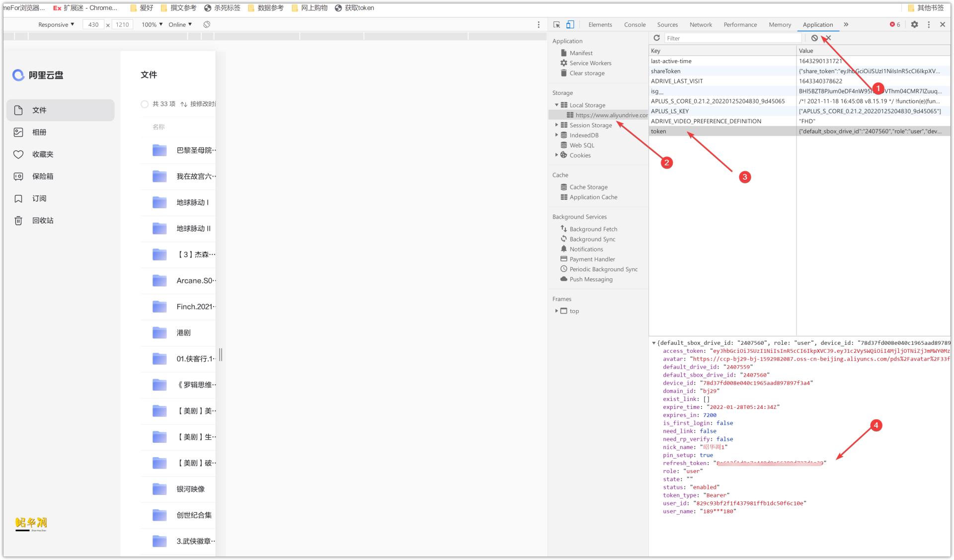Open the 银河映像 folder
Image resolution: width=954 pixels, height=560 pixels.
click(x=178, y=489)
